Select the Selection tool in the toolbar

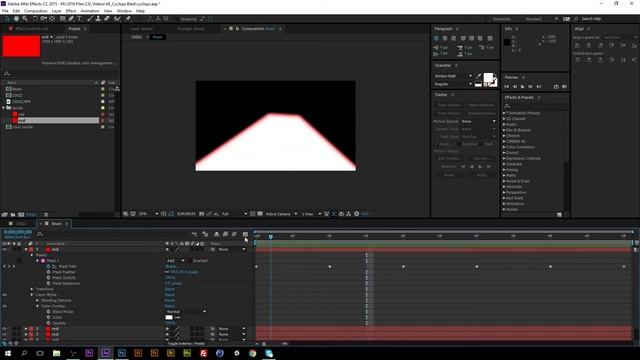(x=8, y=19)
